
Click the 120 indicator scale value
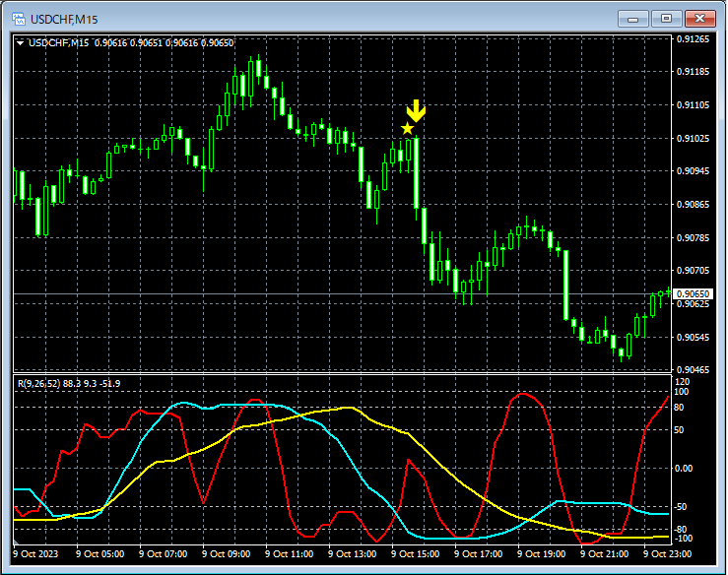[682, 381]
